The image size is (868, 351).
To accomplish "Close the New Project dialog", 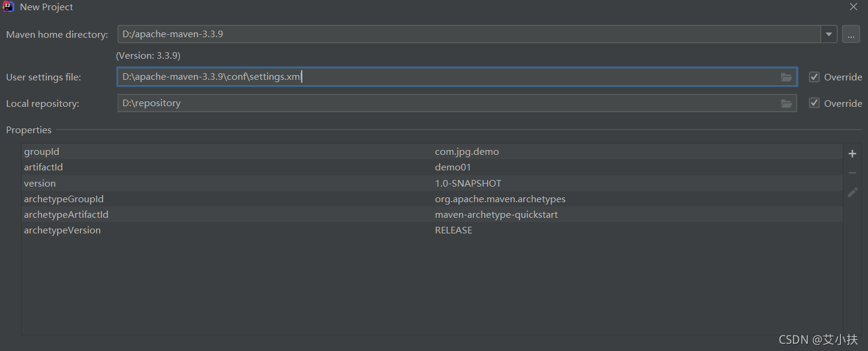I will coord(854,7).
